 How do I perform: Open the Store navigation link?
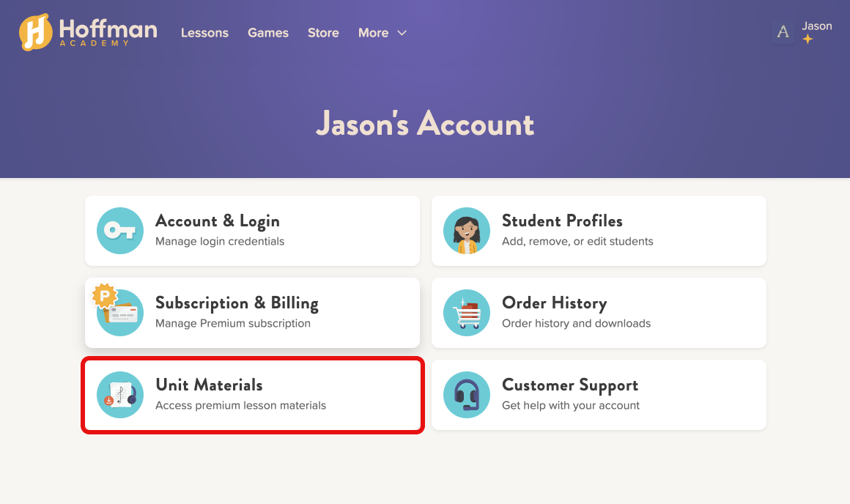[x=323, y=33]
